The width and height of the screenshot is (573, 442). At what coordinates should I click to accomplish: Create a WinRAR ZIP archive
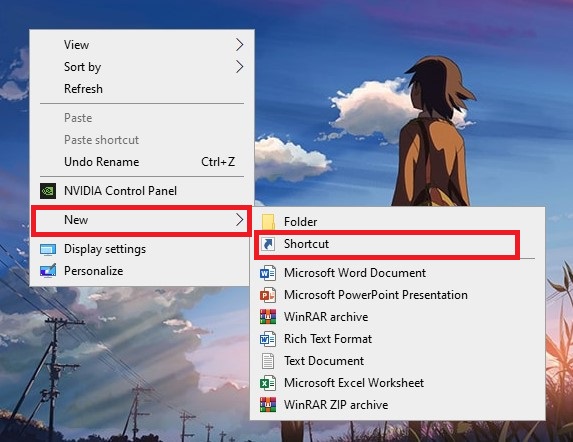click(398, 404)
